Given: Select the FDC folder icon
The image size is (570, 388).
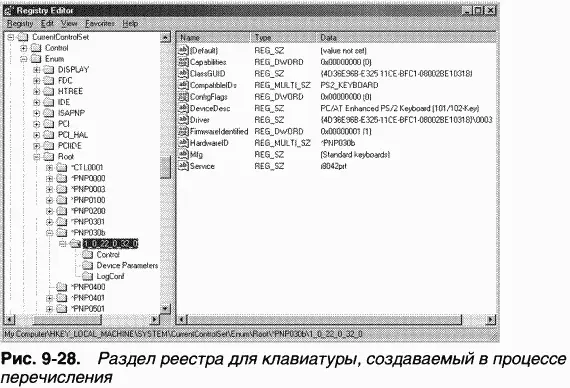Looking at the screenshot, I should 49,80.
